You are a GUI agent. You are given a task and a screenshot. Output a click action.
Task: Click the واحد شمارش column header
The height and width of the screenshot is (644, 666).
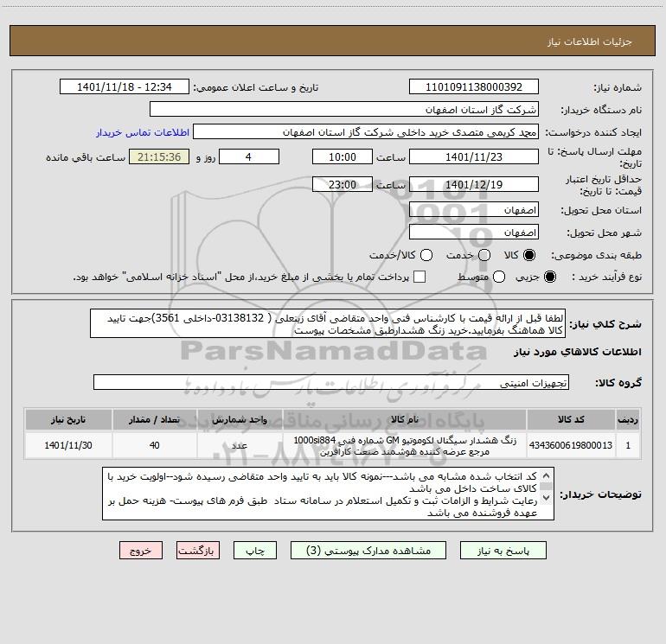click(240, 419)
